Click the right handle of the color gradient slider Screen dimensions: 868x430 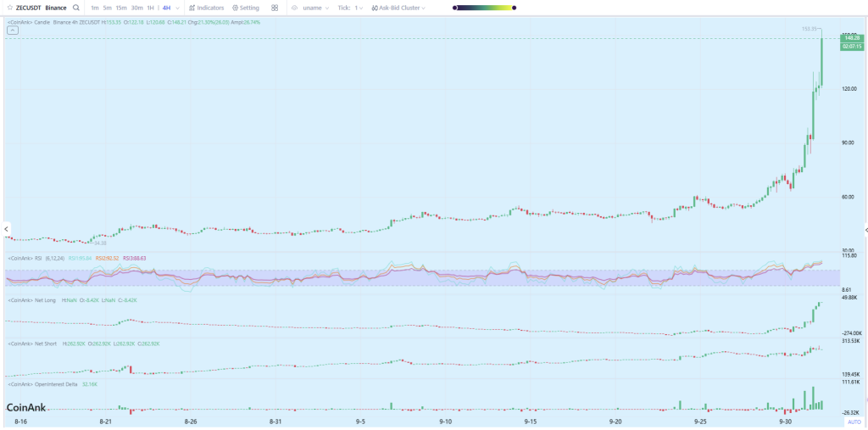(514, 8)
